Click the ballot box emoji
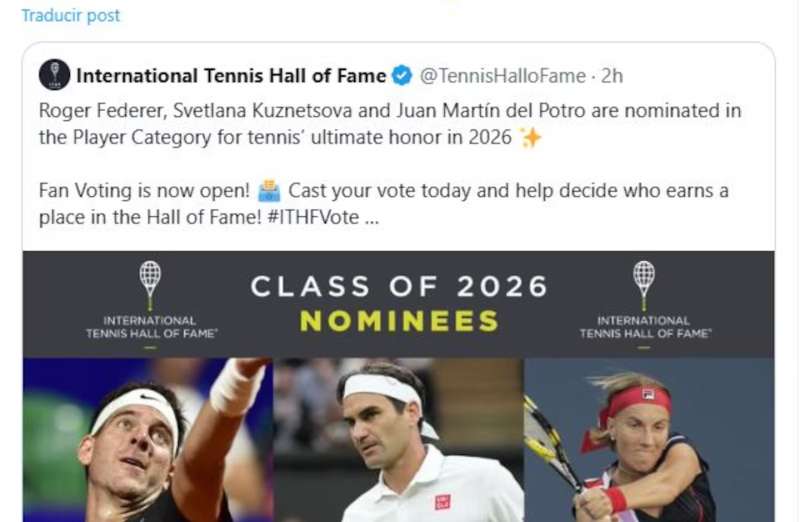Image resolution: width=800 pixels, height=522 pixels. (x=269, y=190)
